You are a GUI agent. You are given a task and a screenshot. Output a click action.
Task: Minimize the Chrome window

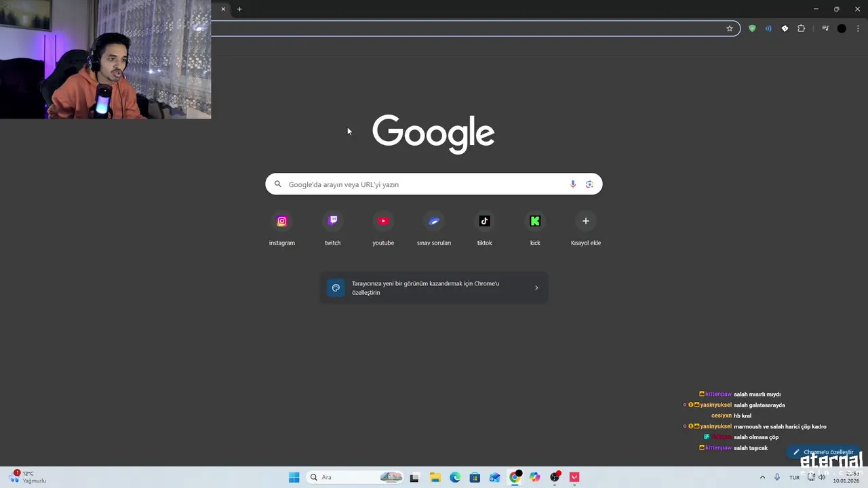point(816,9)
